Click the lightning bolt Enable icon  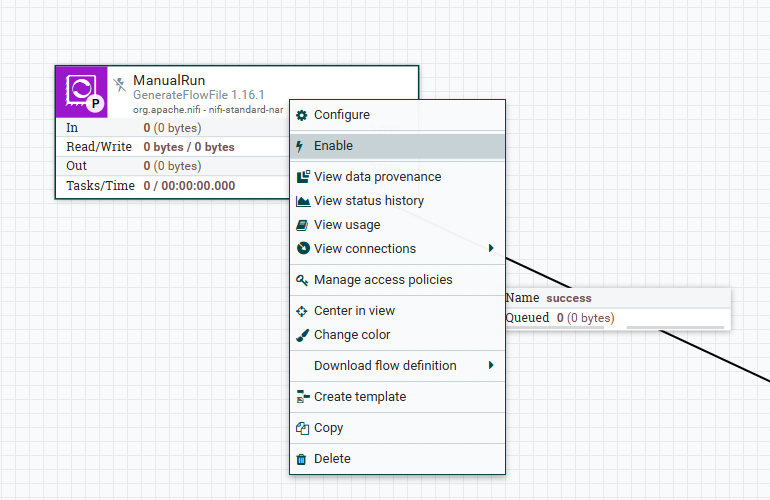[x=300, y=146]
